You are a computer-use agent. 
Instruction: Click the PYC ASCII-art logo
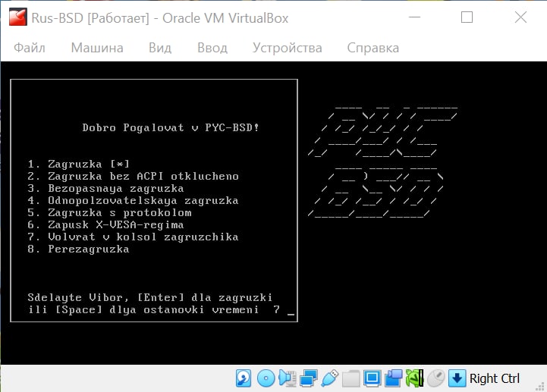[x=382, y=132]
